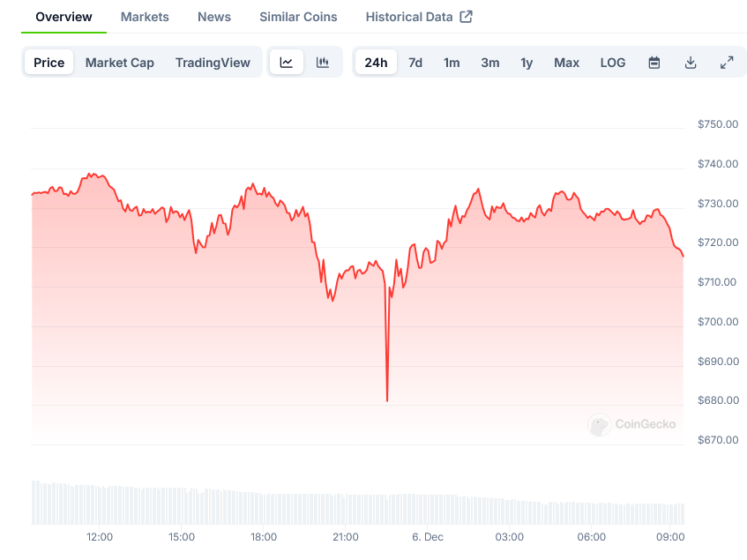Select the Price view toggle

(49, 63)
